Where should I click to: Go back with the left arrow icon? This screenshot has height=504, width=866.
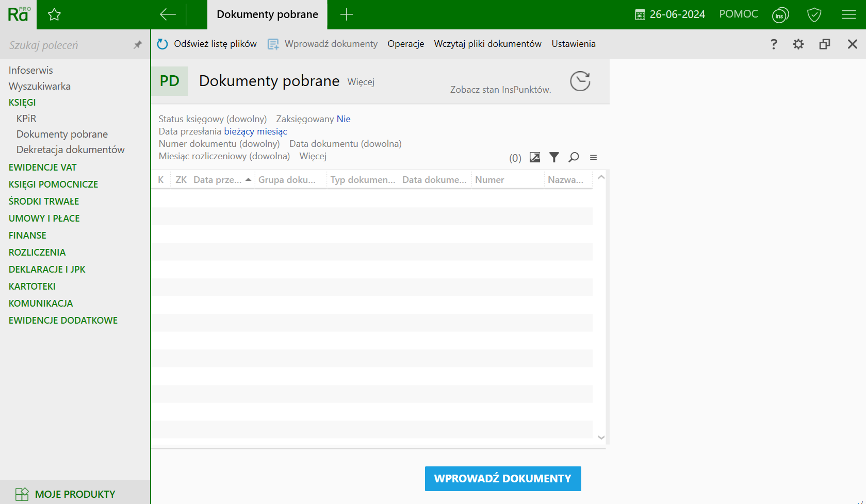coord(168,14)
